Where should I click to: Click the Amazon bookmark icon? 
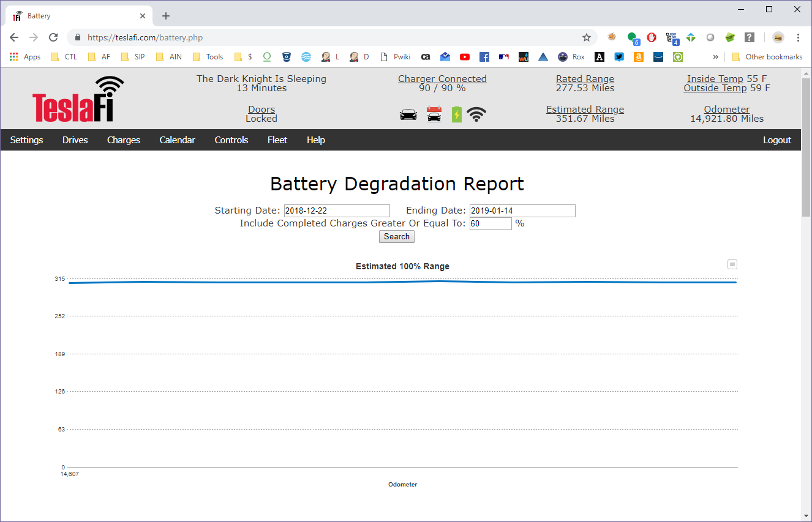pyautogui.click(x=639, y=57)
